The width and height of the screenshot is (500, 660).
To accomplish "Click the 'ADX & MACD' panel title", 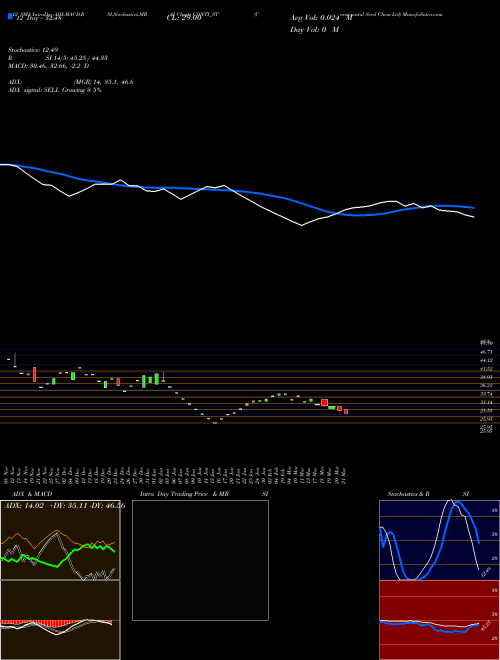I will click(x=32, y=494).
